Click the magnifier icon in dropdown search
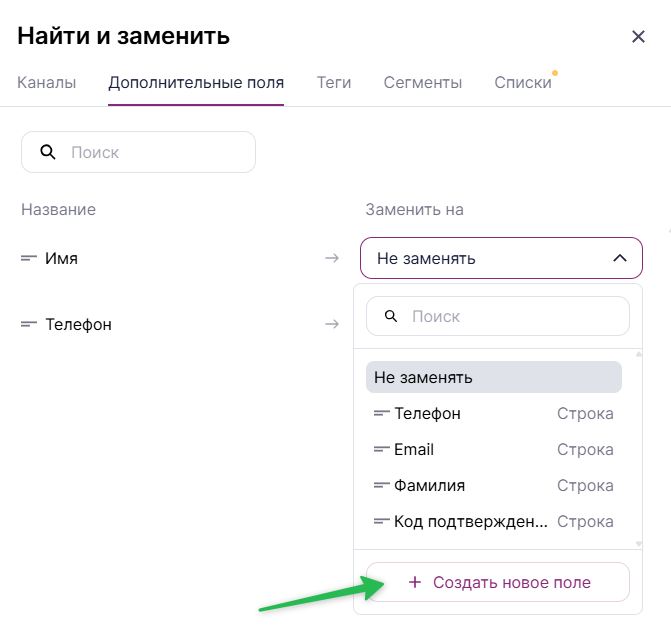Image resolution: width=671 pixels, height=629 pixels. (x=391, y=316)
